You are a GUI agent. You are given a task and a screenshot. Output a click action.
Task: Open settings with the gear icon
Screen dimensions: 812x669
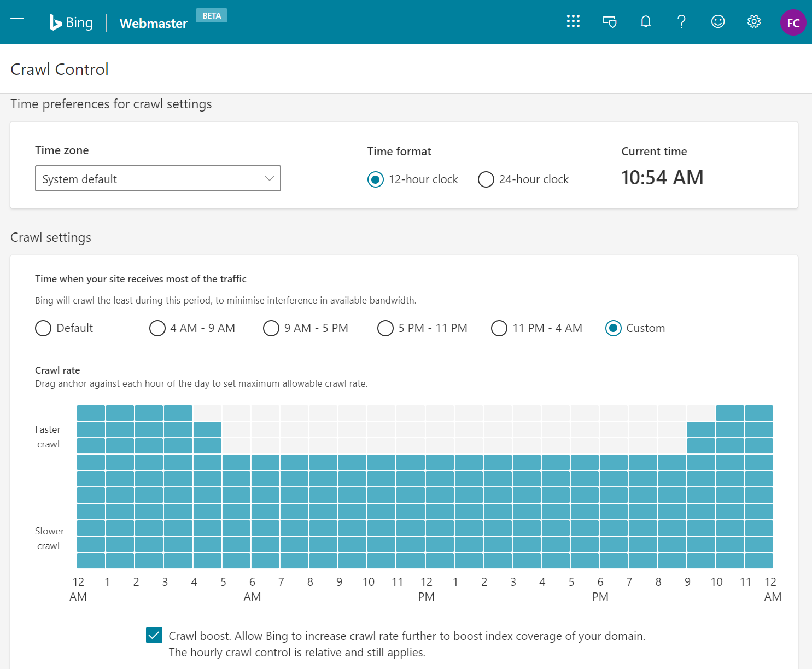(753, 21)
